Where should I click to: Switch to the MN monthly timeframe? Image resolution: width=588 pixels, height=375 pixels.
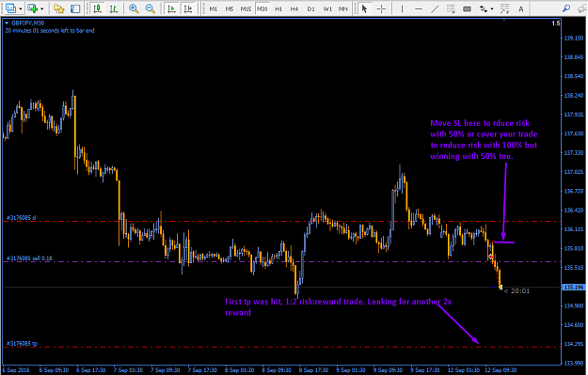(x=343, y=8)
